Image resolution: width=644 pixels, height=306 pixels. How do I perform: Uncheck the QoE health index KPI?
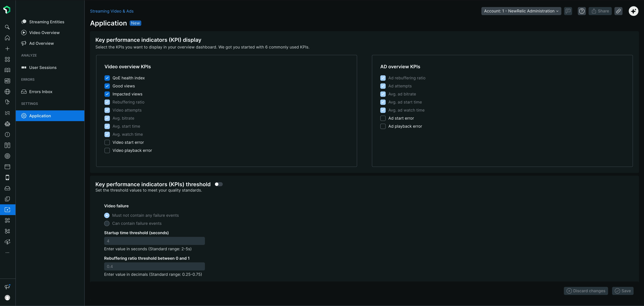[107, 78]
